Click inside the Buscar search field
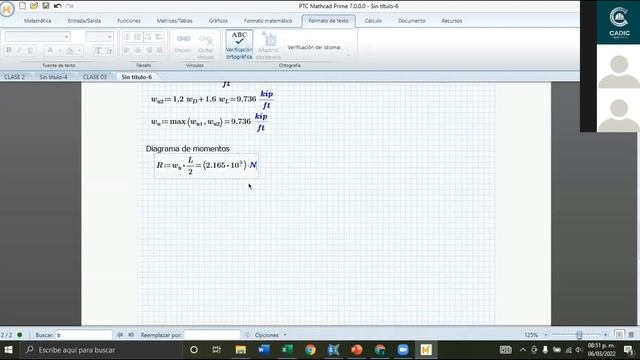Image resolution: width=640 pixels, height=360 pixels. pyautogui.click(x=84, y=335)
